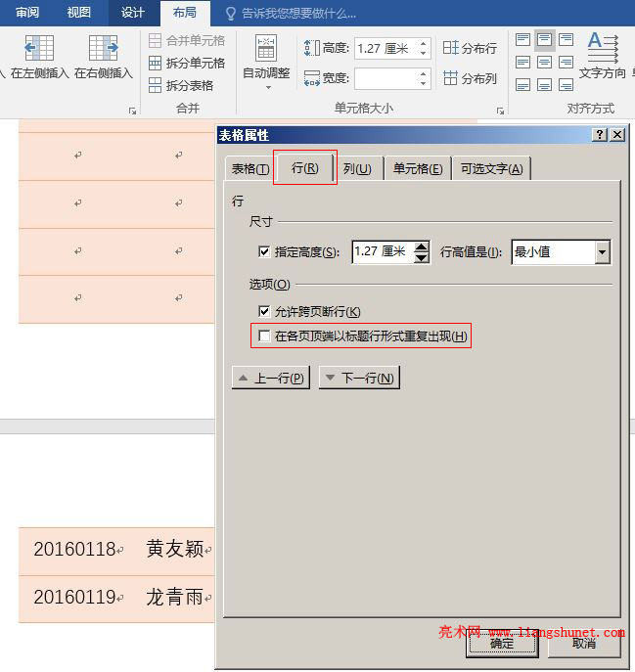Open the Row (行) tab in dialog
The height and width of the screenshot is (672, 635).
tap(305, 167)
